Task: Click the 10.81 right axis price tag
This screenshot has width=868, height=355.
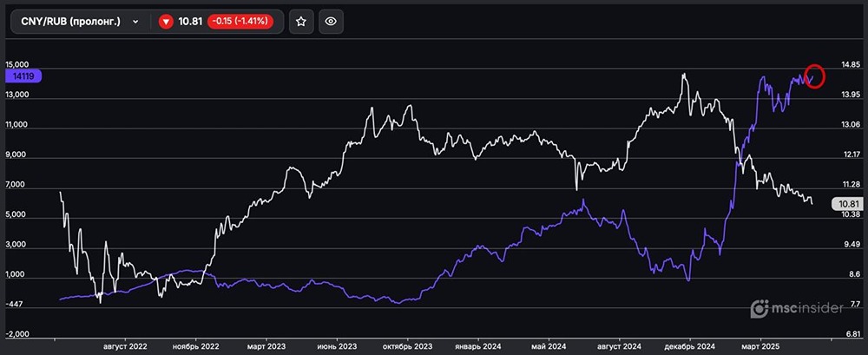Action: tap(844, 205)
